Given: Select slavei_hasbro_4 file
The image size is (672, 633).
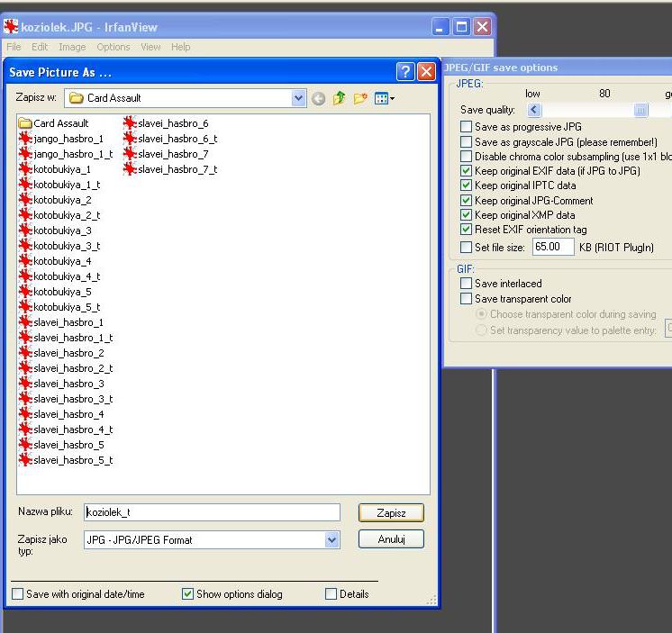Looking at the screenshot, I should pos(61,414).
